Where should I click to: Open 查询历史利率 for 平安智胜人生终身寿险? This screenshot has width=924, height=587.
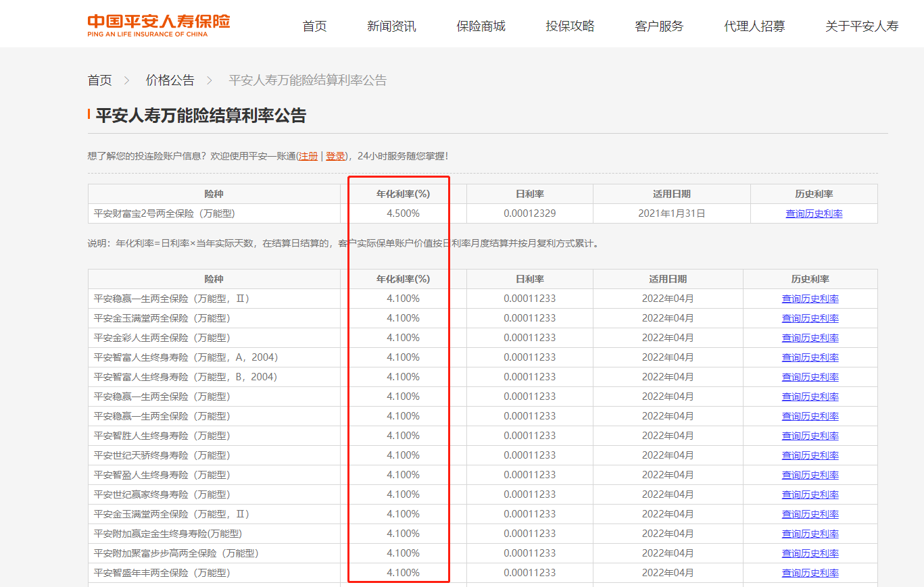coord(810,436)
